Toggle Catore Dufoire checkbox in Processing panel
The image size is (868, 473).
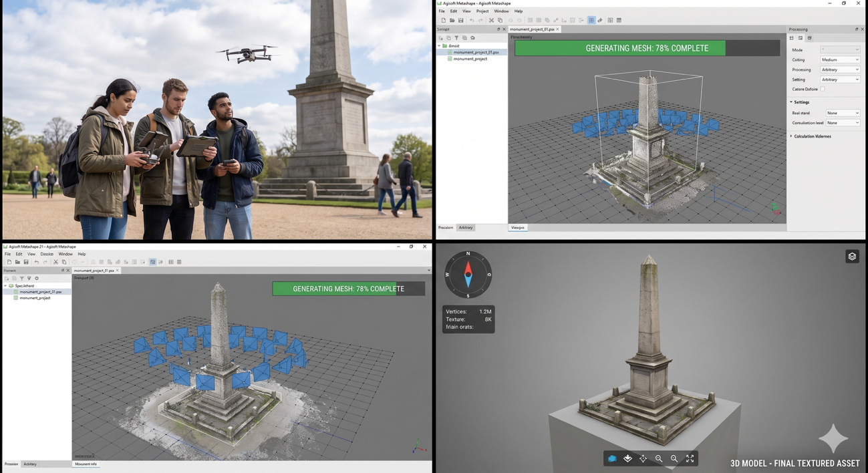[823, 89]
